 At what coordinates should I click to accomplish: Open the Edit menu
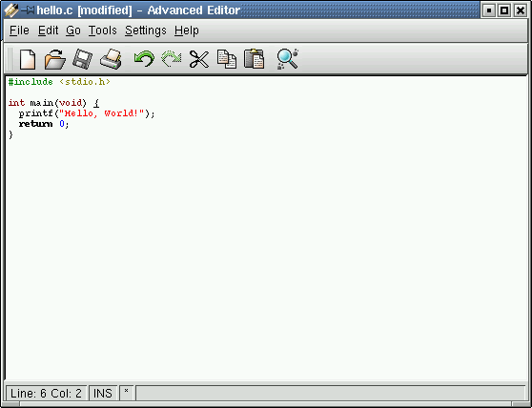[x=49, y=31]
